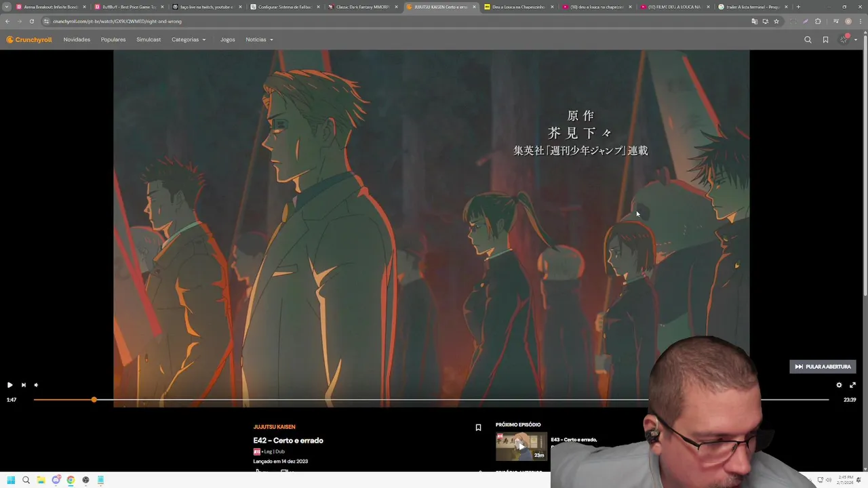Open the Jogos menu item
Screen dimensions: 868x488
tap(228, 40)
